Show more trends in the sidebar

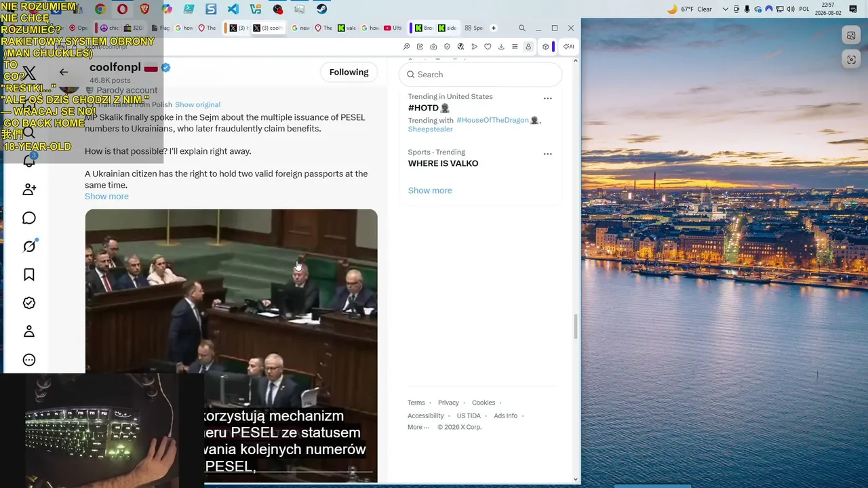430,190
